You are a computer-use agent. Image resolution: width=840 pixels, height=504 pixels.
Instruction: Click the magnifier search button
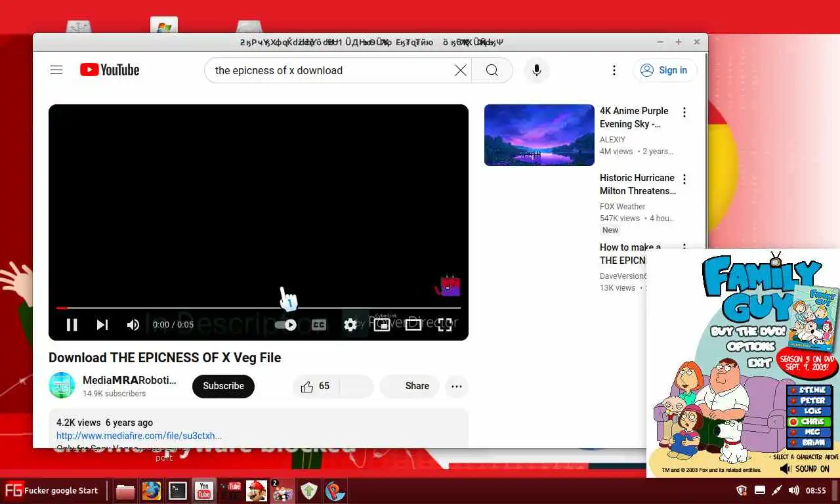point(492,70)
